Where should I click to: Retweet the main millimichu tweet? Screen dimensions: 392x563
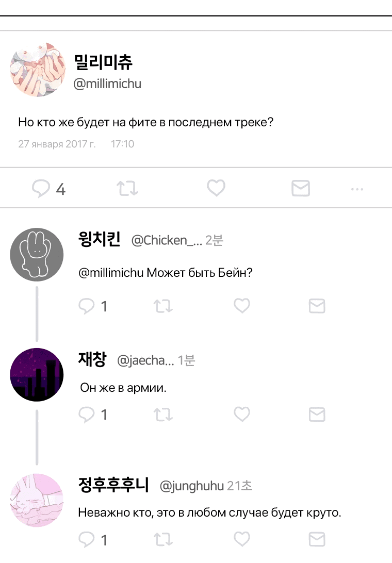tap(127, 188)
